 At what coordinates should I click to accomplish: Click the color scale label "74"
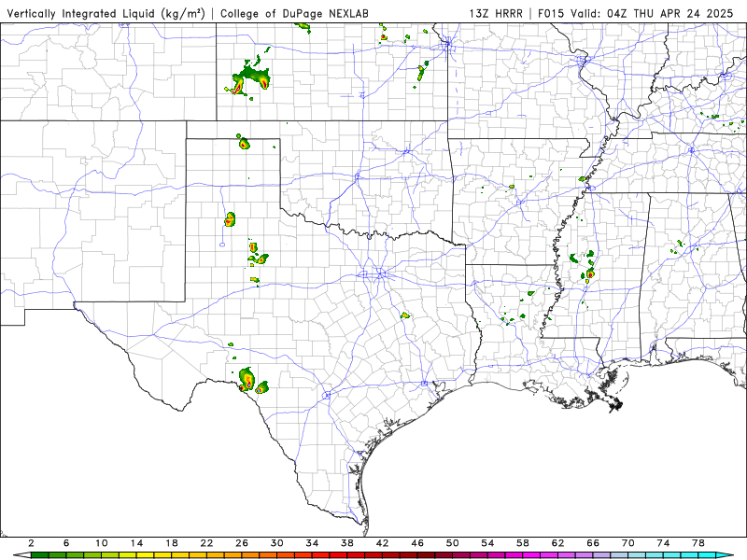664,543
